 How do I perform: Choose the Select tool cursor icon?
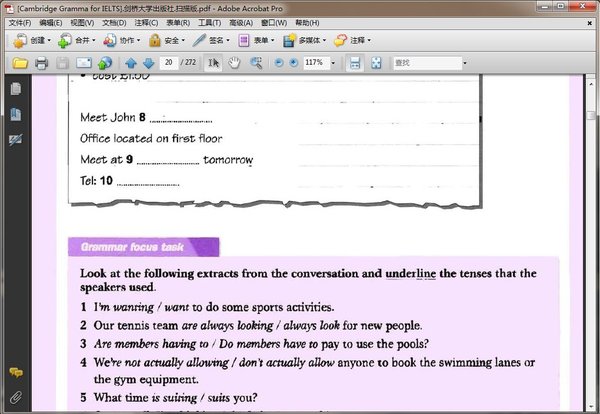pos(213,63)
